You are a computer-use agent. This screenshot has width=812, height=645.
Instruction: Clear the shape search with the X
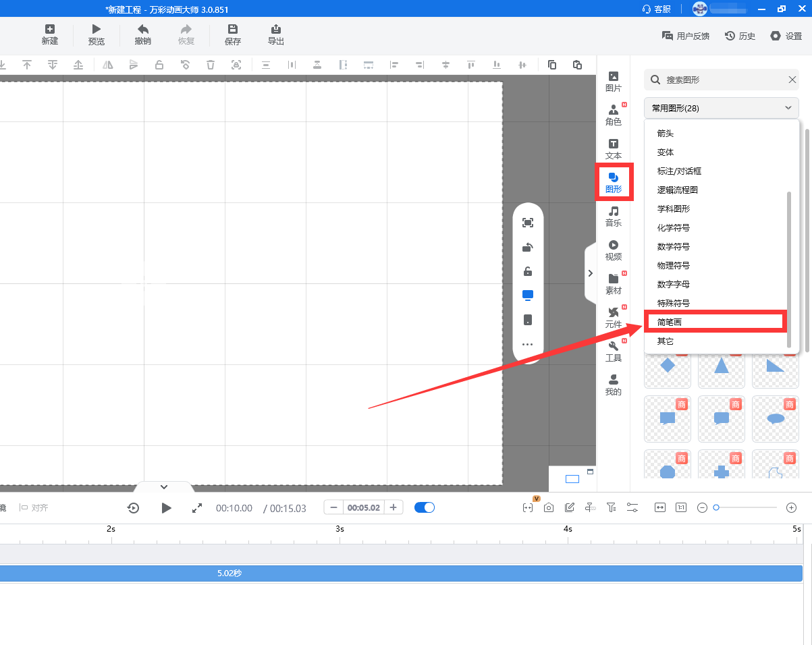(x=792, y=80)
